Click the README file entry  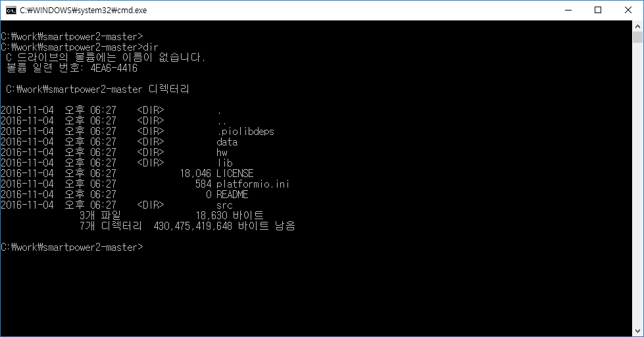[232, 194]
